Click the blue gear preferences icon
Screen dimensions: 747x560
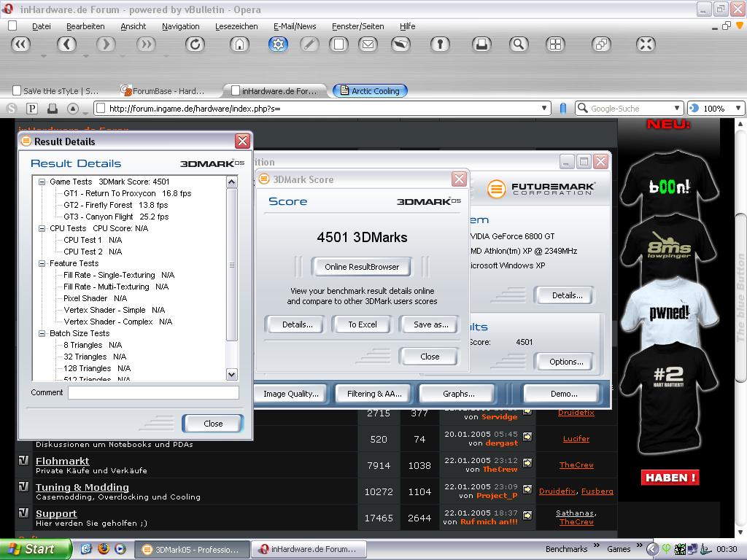pos(278,44)
